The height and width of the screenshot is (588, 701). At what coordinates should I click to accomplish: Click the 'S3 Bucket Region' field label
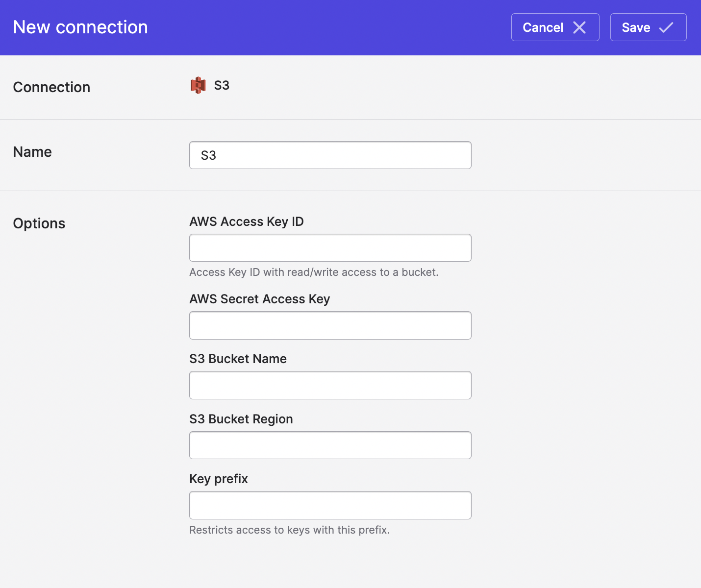[241, 419]
